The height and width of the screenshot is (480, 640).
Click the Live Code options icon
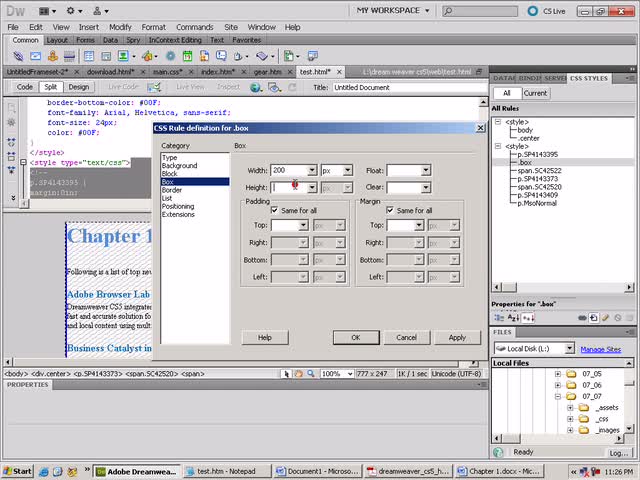coord(154,87)
